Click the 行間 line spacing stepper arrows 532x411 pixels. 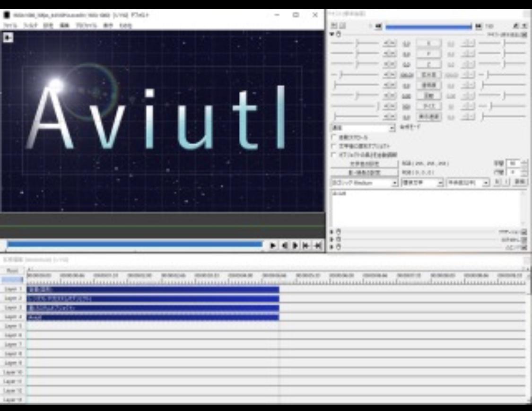click(x=524, y=173)
